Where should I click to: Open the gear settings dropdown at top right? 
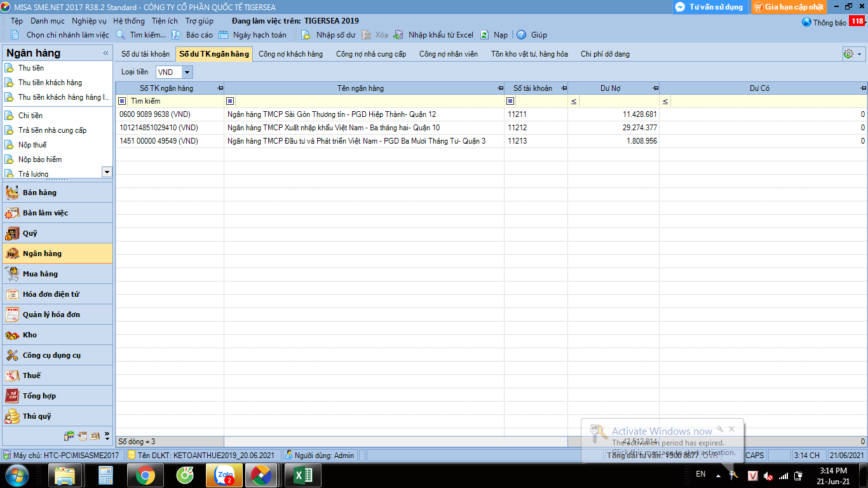(852, 54)
